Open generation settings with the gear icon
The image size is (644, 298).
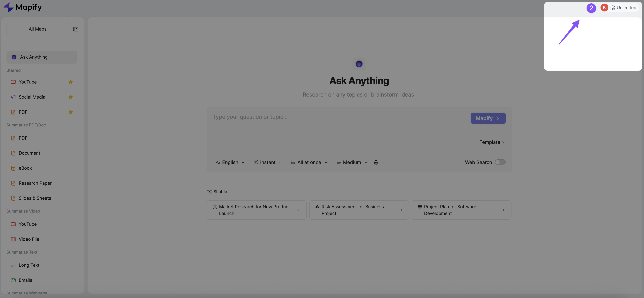pos(376,162)
